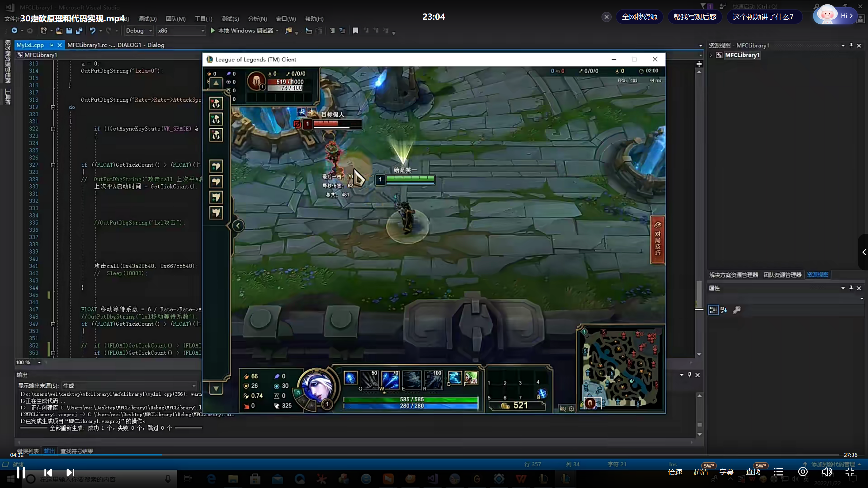This screenshot has width=868, height=488.
Task: Click the volume speaker icon
Action: coord(827,472)
